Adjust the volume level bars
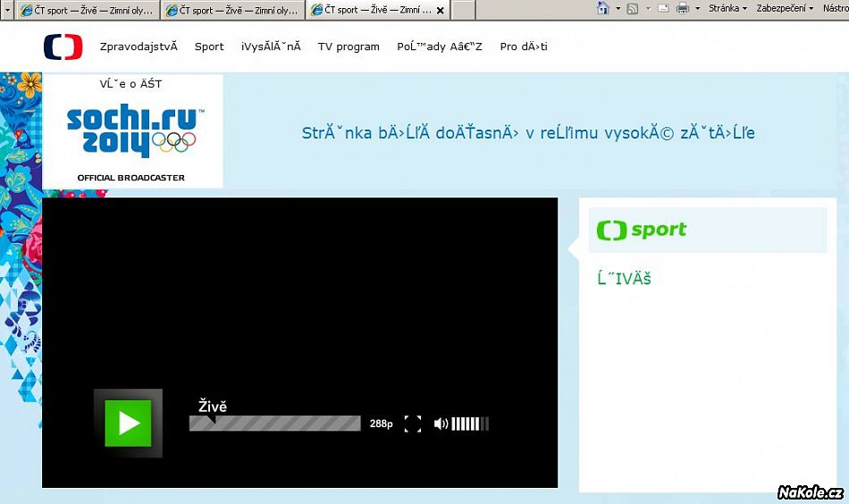The width and height of the screenshot is (849, 504). [x=470, y=424]
